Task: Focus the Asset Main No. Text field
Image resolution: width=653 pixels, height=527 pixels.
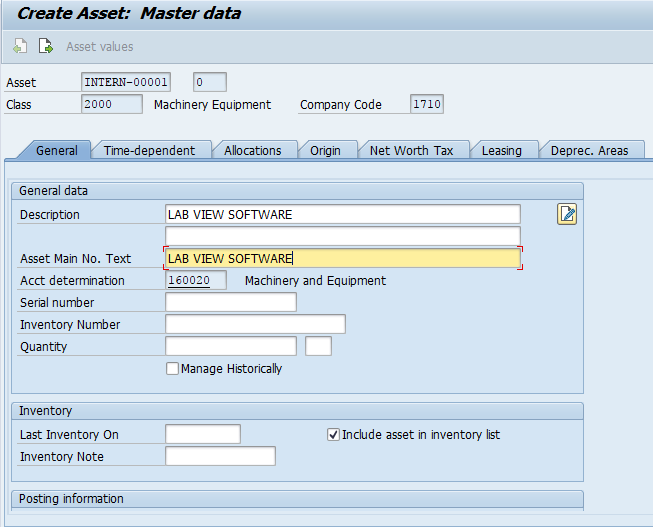Action: point(342,259)
